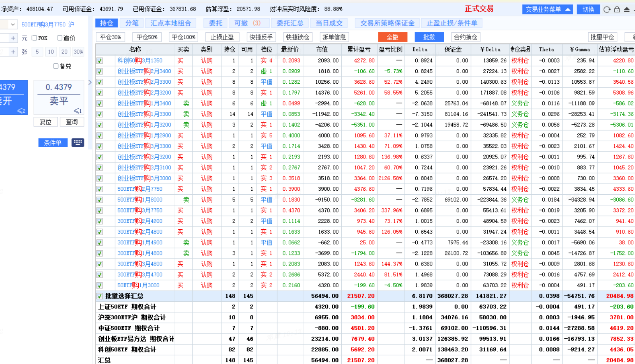Sort by the 最新价 column header
Viewport: 635px width, 364px height.
pos(290,49)
